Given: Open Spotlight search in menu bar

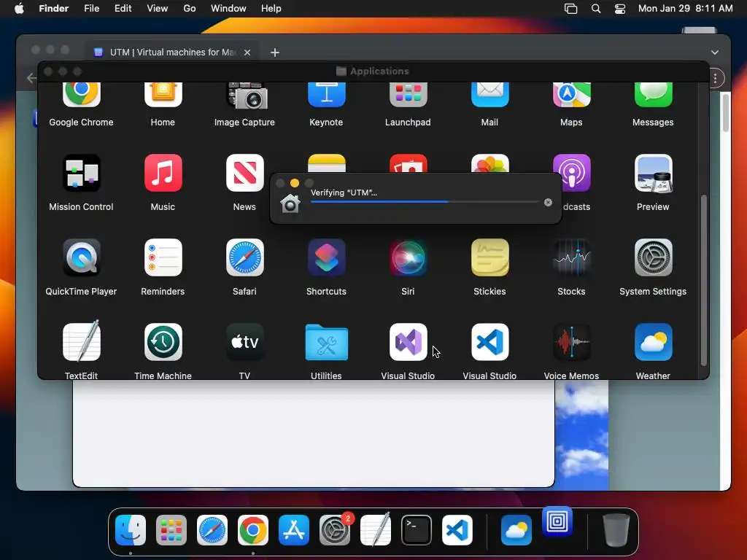Looking at the screenshot, I should 596,9.
